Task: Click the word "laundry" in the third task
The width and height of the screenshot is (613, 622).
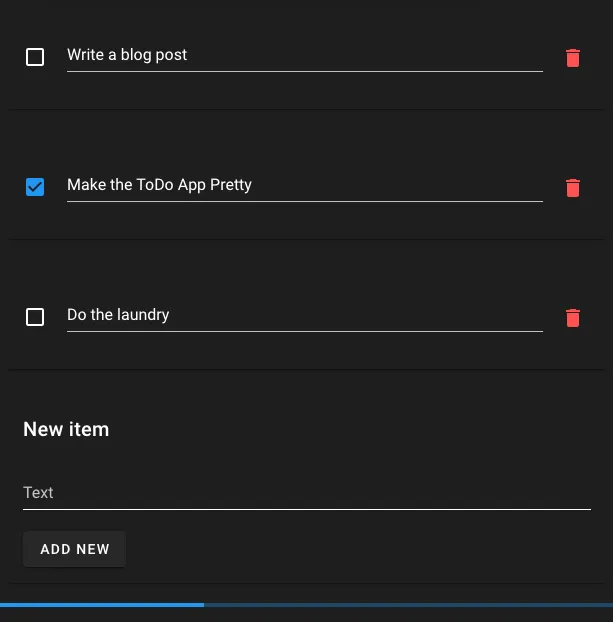Action: pos(143,315)
